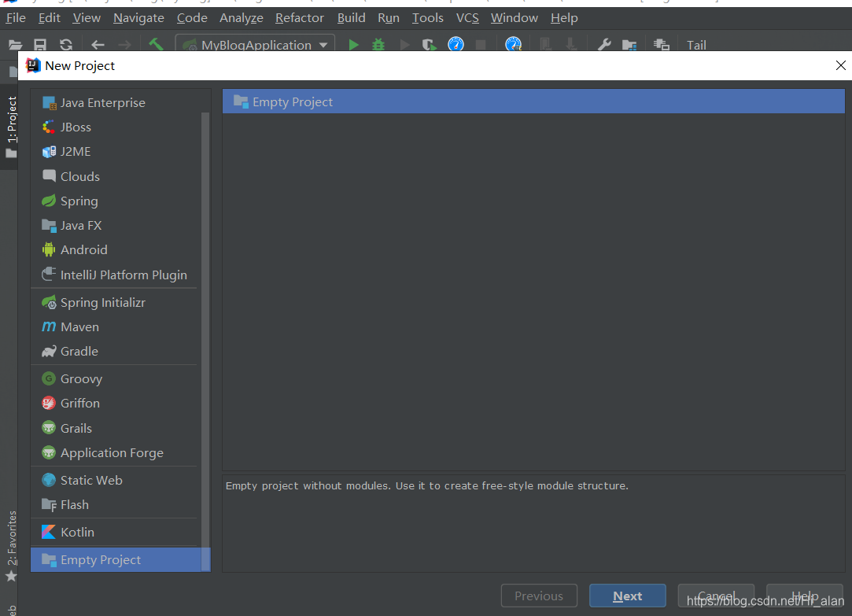
Task: Click the Build Project hammer icon
Action: [x=156, y=44]
